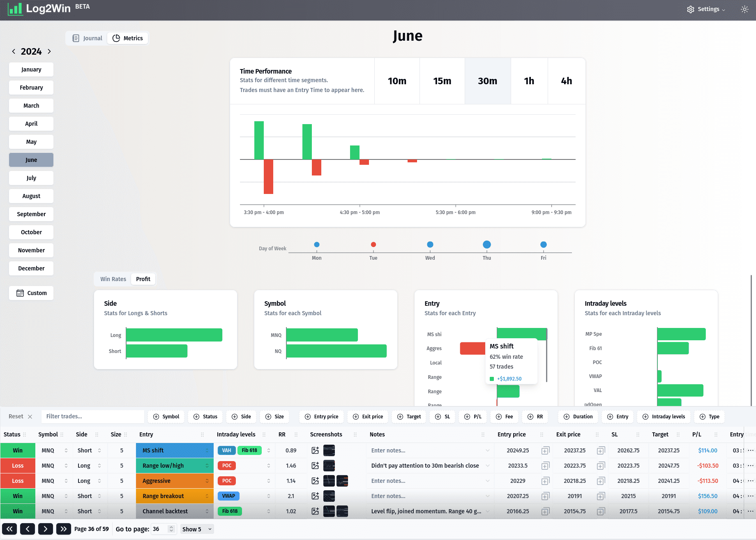
Task: Add Duration filter
Action: click(579, 417)
